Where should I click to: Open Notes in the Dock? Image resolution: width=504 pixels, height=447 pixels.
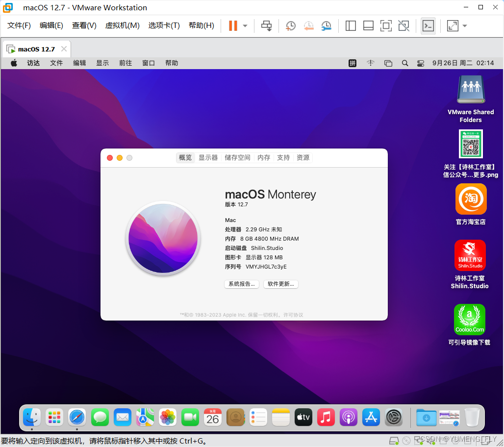281,418
